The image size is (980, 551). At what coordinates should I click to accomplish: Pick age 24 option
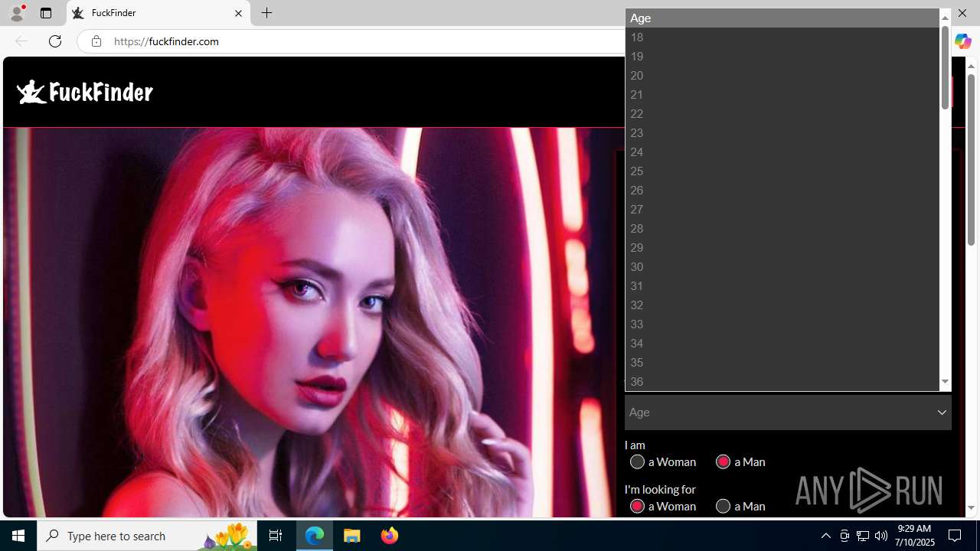click(782, 152)
